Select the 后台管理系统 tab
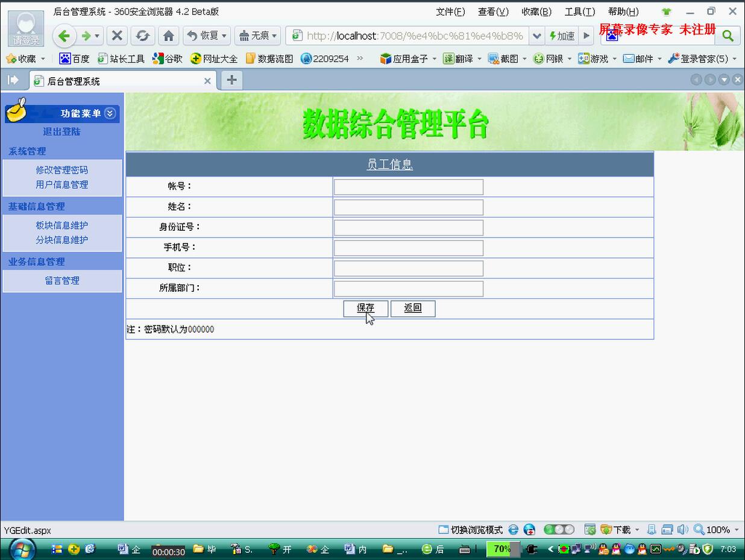 click(x=123, y=80)
